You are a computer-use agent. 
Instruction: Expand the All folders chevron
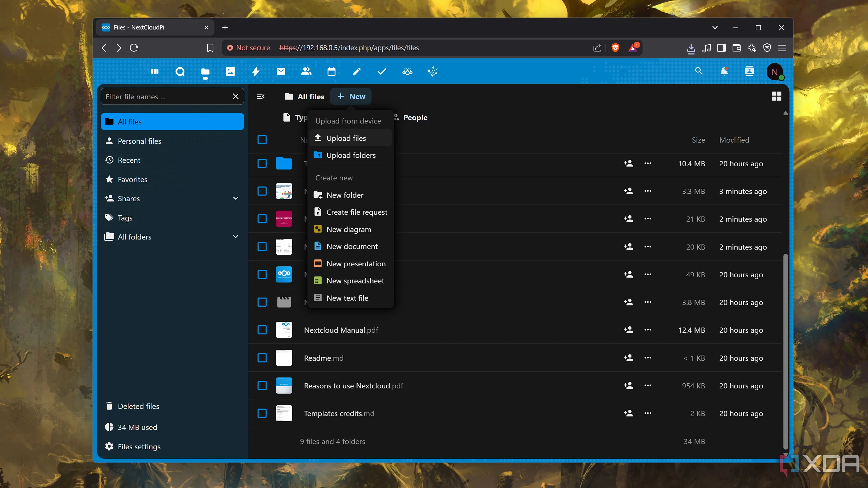coord(236,237)
